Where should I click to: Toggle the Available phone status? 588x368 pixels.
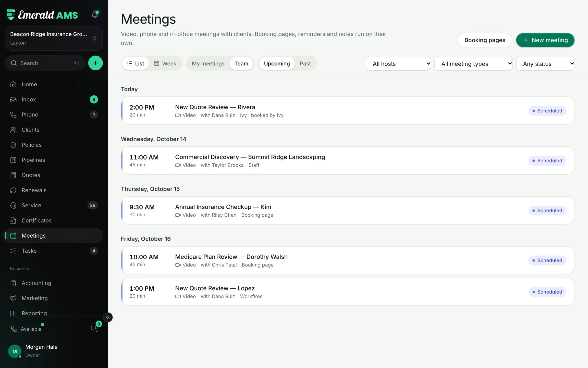coord(26,329)
